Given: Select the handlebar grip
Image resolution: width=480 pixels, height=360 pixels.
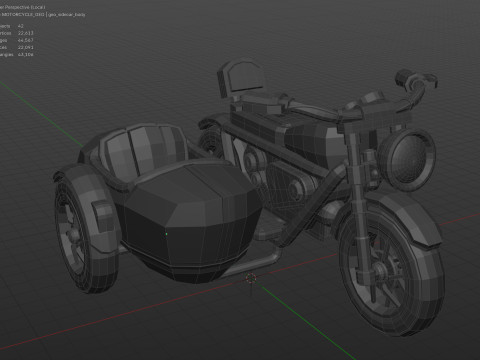Looking at the screenshot, I should pyautogui.click(x=404, y=78).
